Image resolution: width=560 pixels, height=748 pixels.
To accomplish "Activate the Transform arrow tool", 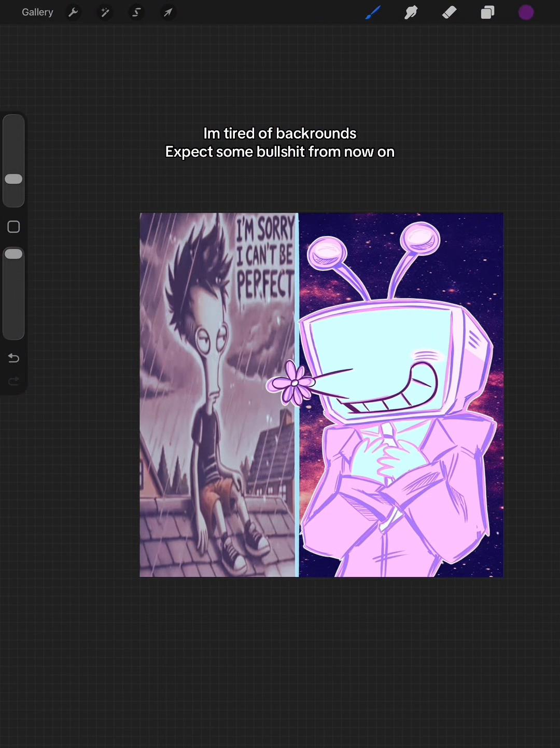I will click(x=168, y=12).
